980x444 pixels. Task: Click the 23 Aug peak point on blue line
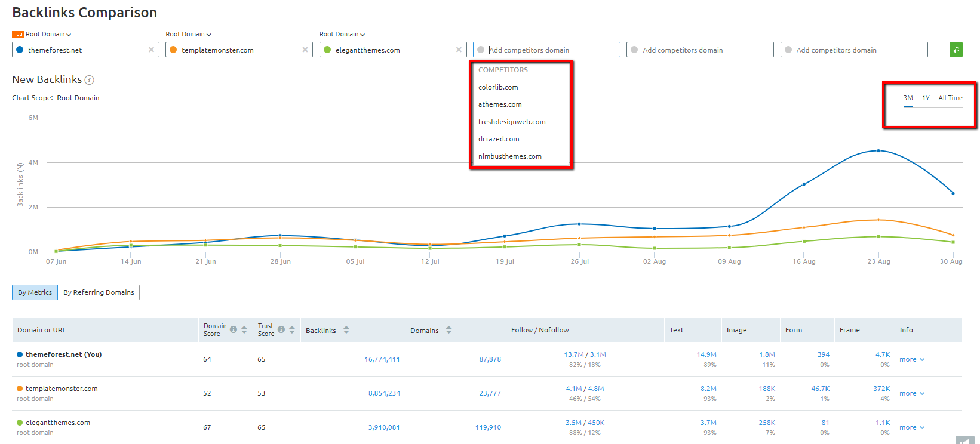click(878, 151)
